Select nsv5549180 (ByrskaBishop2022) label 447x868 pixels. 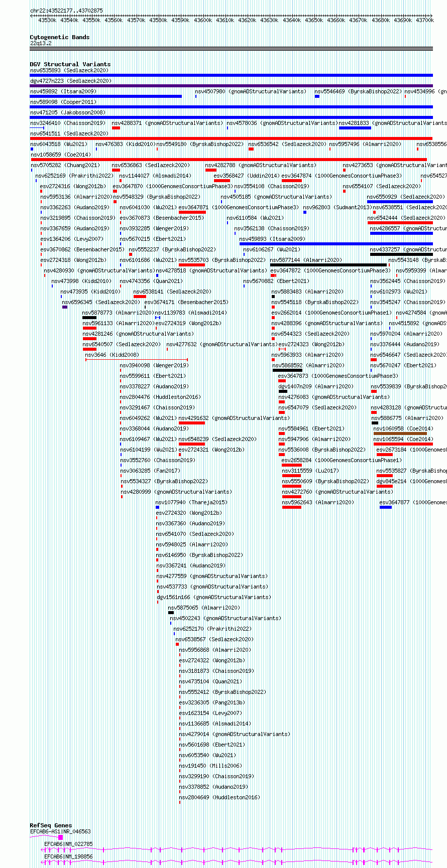click(199, 144)
